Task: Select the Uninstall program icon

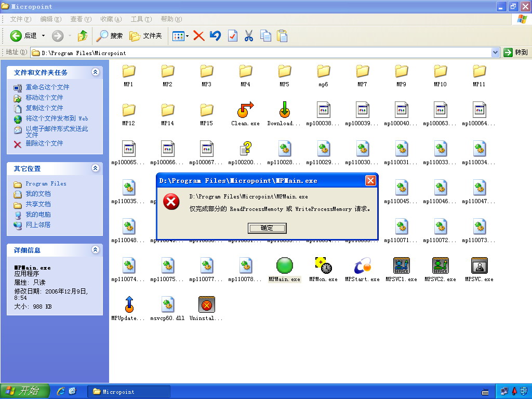Action: click(207, 304)
